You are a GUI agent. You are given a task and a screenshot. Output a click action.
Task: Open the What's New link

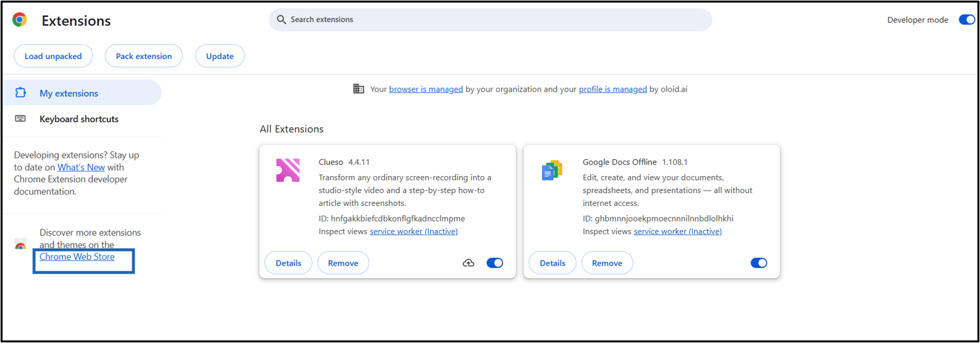81,167
